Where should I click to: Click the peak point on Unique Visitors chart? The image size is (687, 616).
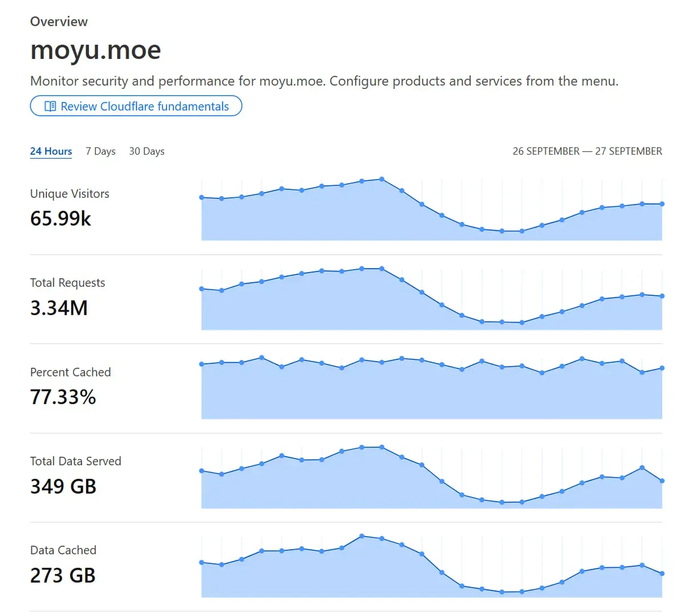381,179
